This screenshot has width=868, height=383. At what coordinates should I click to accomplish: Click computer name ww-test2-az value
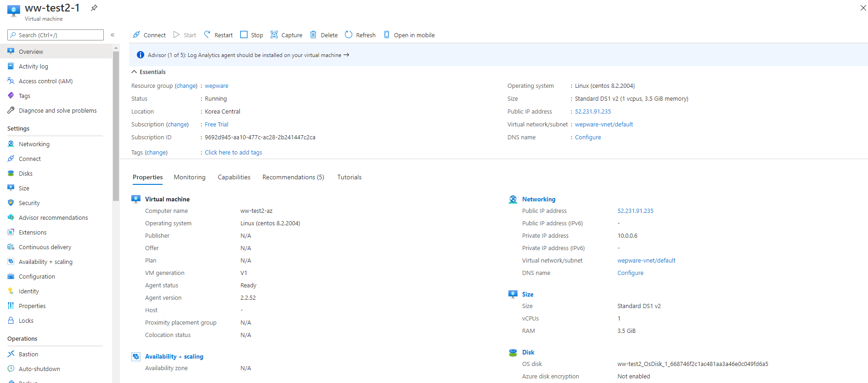[x=256, y=211]
